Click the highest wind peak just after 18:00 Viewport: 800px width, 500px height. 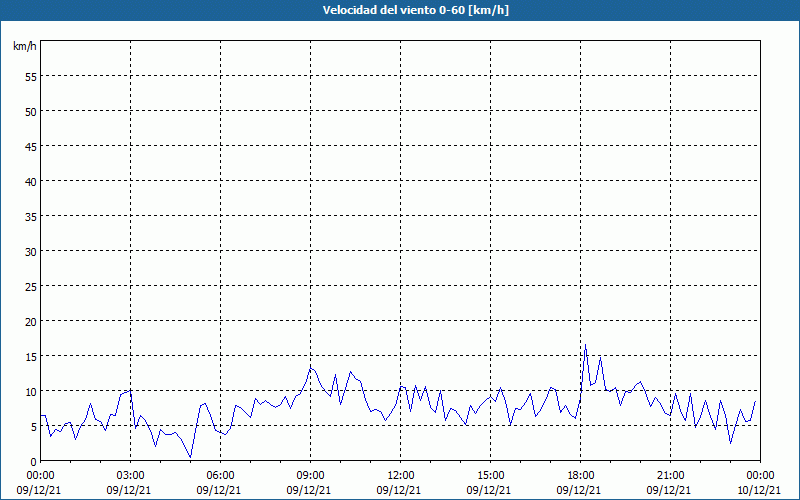(585, 345)
